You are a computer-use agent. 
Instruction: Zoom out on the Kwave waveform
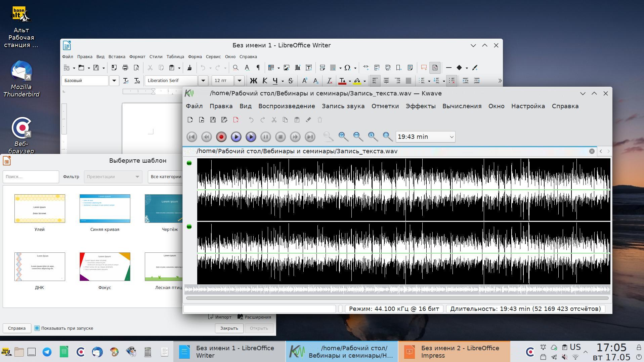(358, 136)
